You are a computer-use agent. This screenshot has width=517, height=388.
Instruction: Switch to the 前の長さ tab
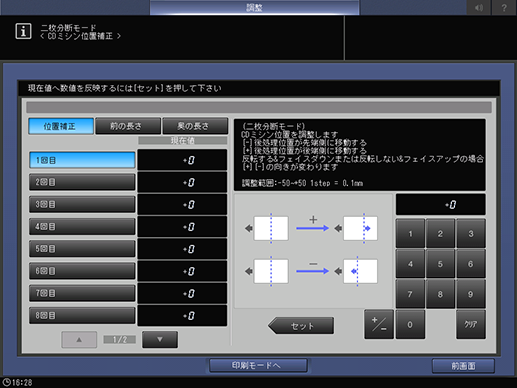tap(128, 126)
